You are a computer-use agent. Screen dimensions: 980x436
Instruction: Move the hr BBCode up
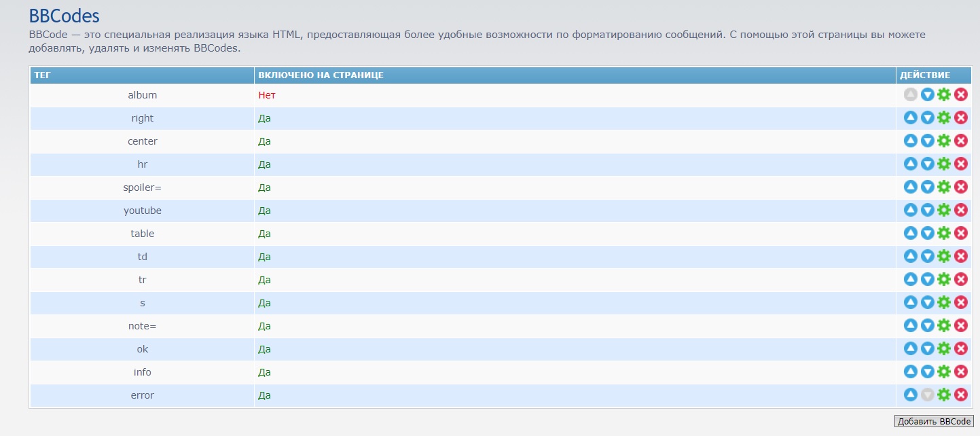click(911, 164)
